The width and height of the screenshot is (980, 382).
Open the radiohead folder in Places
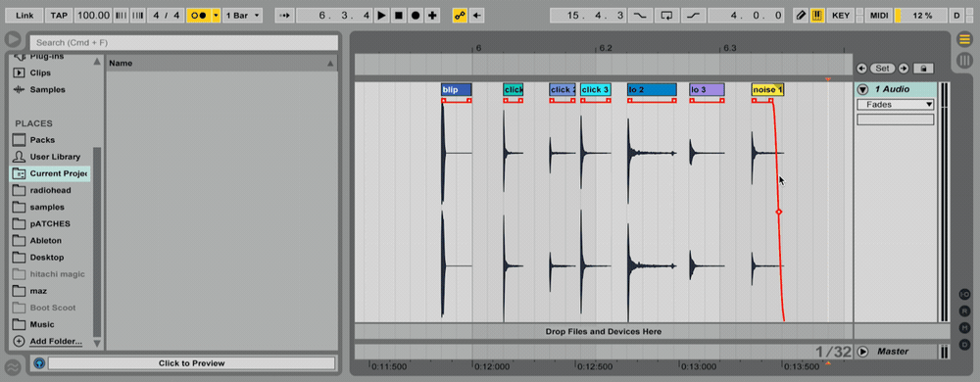click(x=50, y=190)
